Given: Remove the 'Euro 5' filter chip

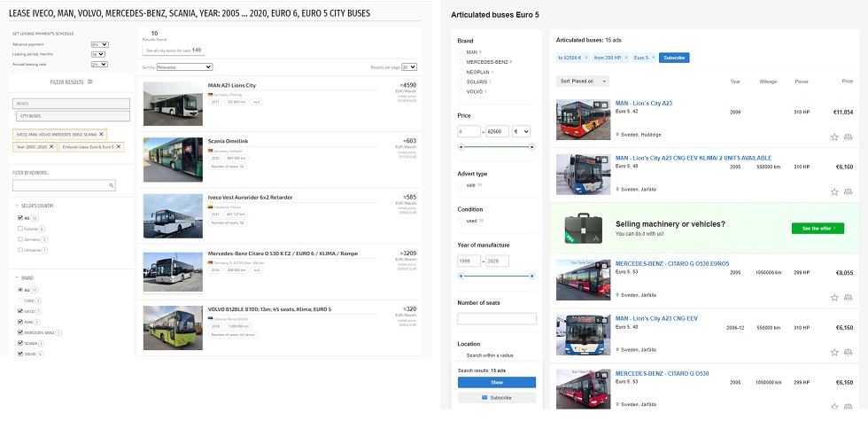Looking at the screenshot, I should click(653, 58).
